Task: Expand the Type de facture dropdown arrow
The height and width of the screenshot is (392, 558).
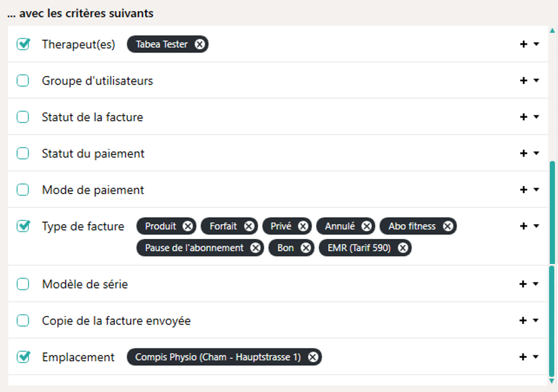Action: (537, 227)
